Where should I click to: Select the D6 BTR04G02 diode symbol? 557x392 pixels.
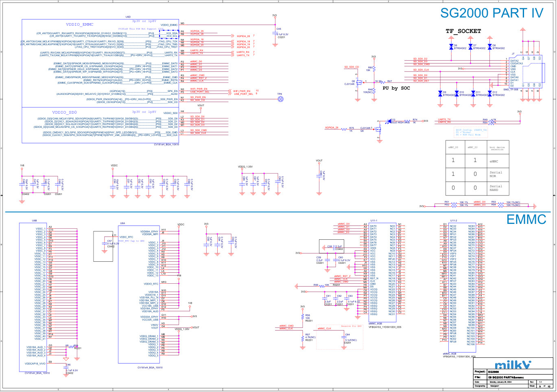coord(451,48)
